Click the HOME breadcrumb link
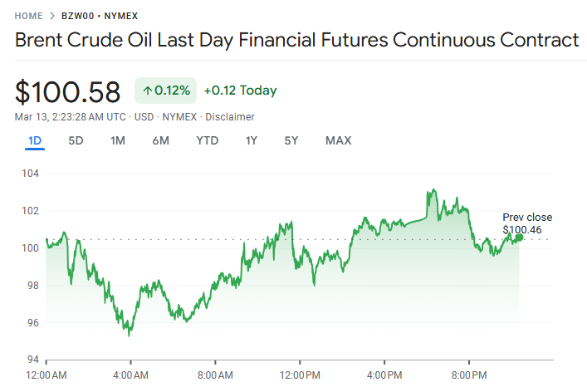Image resolution: width=587 pixels, height=392 pixels. pyautogui.click(x=29, y=16)
